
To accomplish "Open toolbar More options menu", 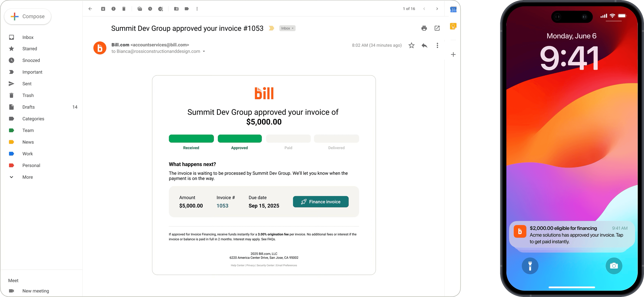I will click(x=197, y=9).
